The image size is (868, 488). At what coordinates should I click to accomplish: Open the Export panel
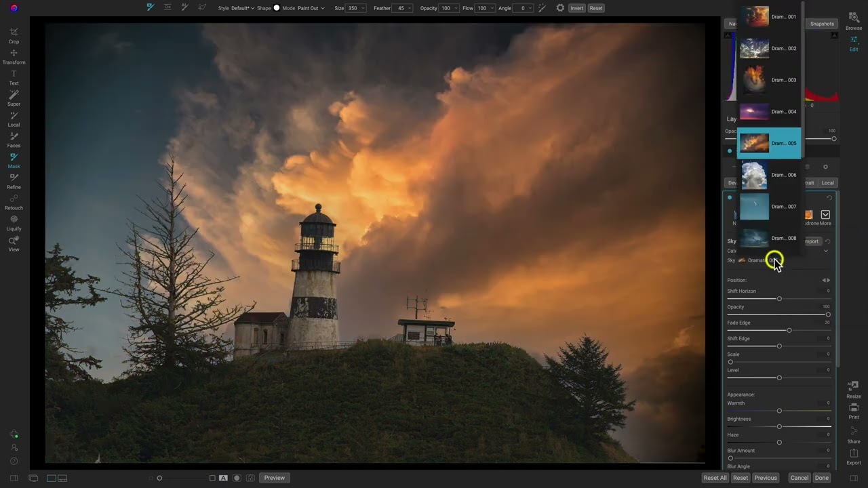coord(854,457)
